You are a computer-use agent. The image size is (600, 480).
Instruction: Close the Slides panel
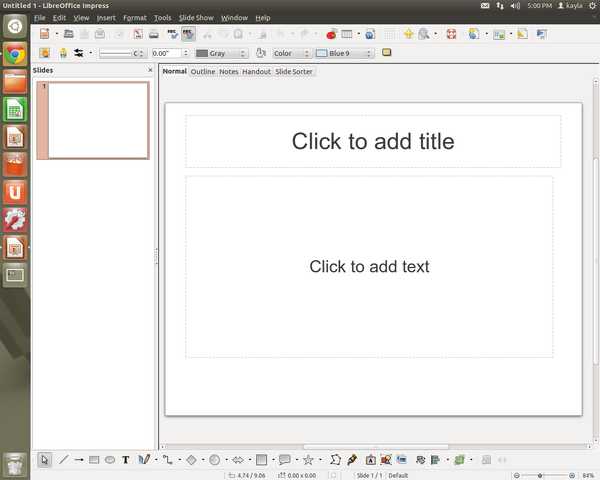coord(150,70)
